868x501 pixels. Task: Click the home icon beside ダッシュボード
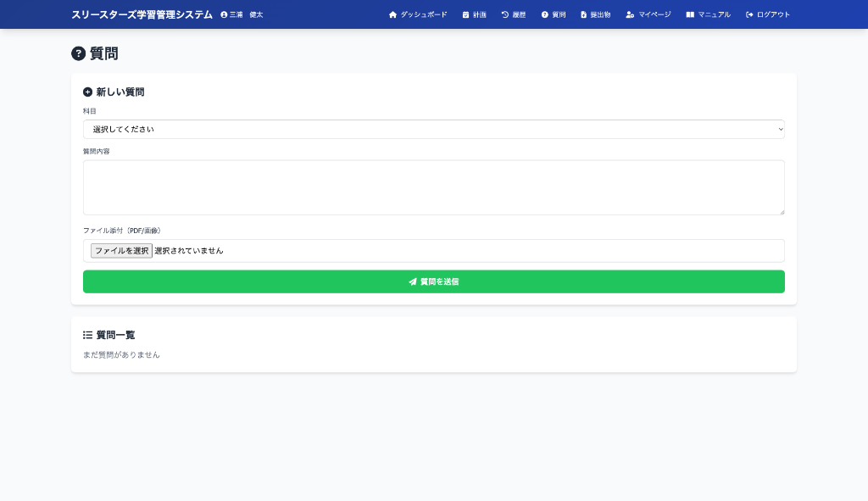coord(392,14)
